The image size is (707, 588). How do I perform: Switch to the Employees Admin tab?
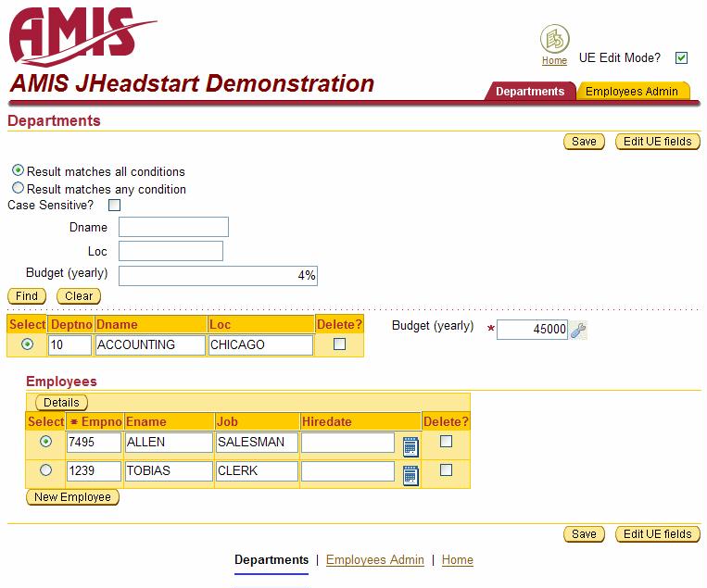click(x=632, y=92)
